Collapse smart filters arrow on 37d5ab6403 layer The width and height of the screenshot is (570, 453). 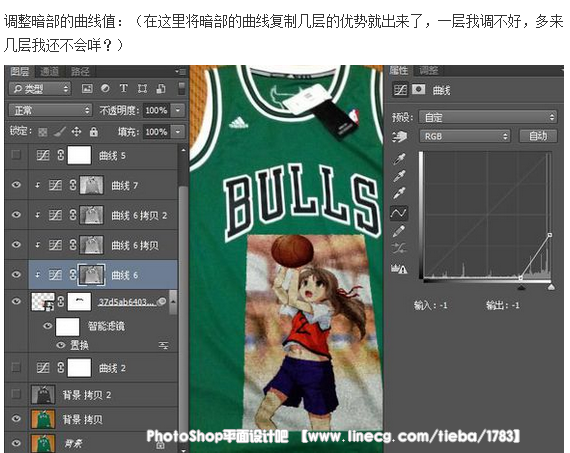pos(173,302)
